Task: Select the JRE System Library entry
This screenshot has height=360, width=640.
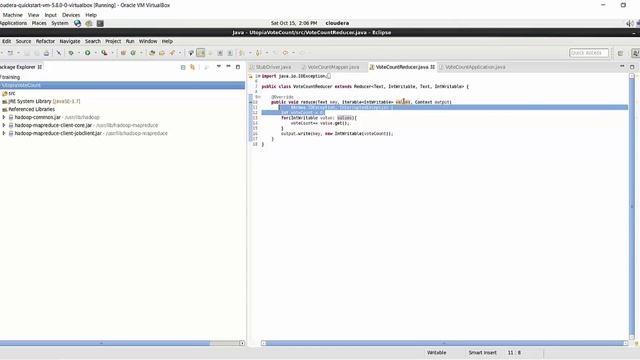Action: click(x=41, y=101)
